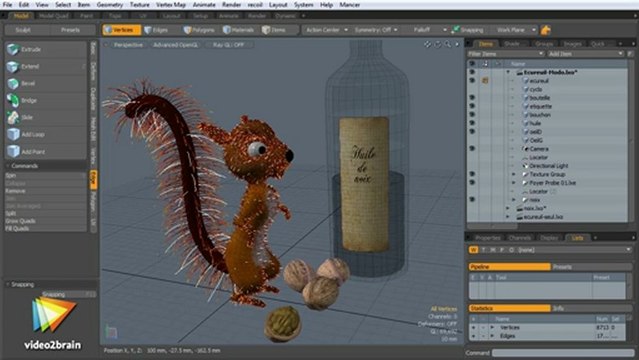The image size is (639, 360).
Task: Click the Remove command in Commands list
Action: pos(46,191)
